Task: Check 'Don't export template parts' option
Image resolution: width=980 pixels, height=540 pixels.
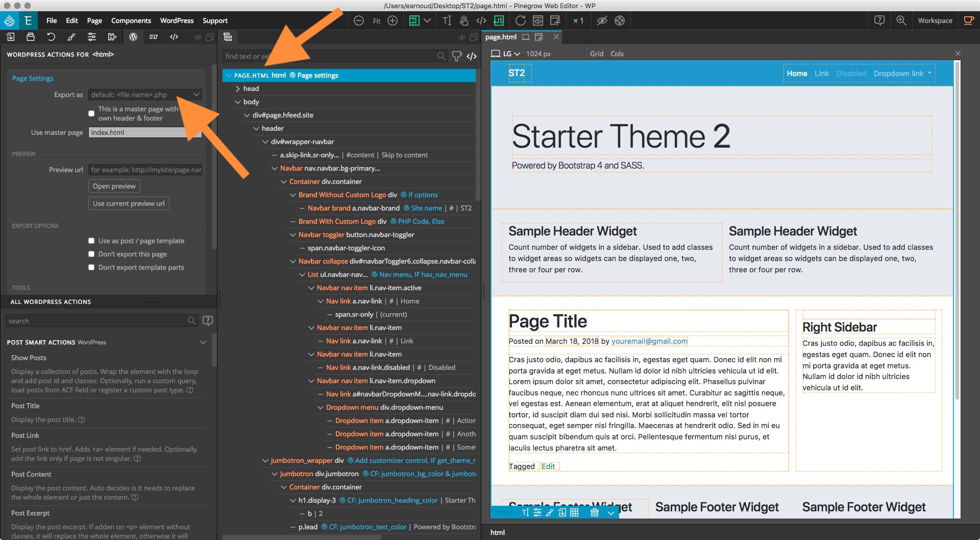Action: [x=91, y=267]
